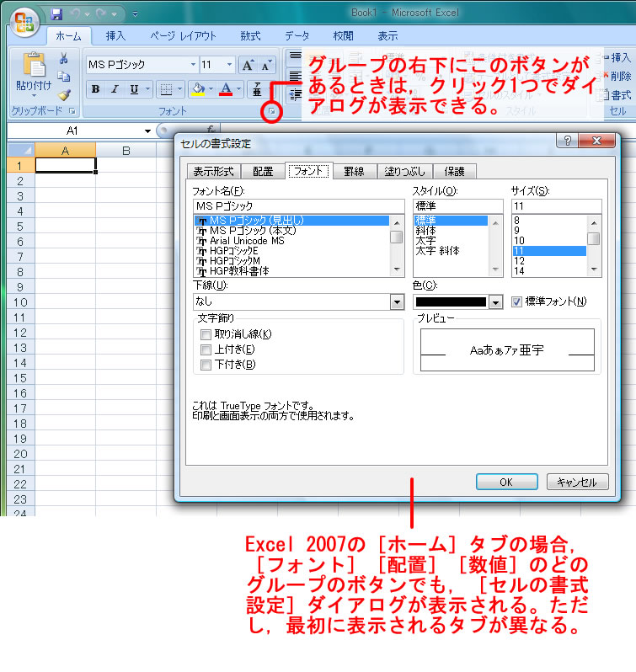Select size 14 in size list

click(x=519, y=271)
